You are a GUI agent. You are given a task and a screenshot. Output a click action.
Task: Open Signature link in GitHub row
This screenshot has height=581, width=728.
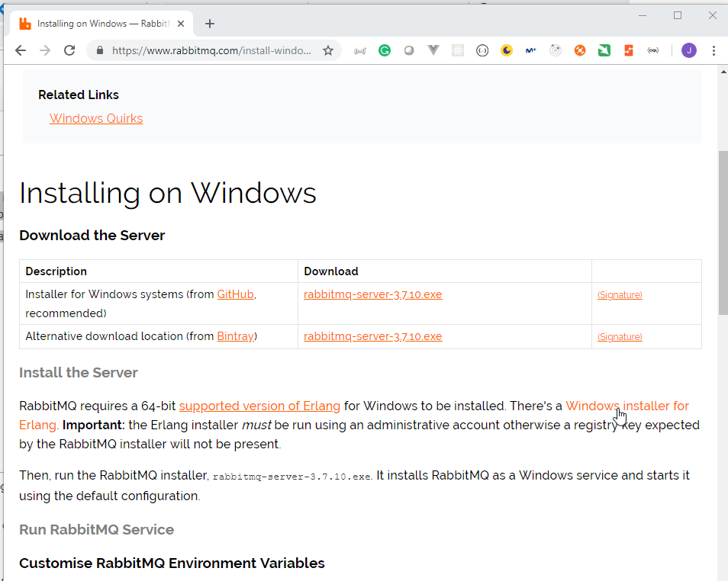(620, 294)
